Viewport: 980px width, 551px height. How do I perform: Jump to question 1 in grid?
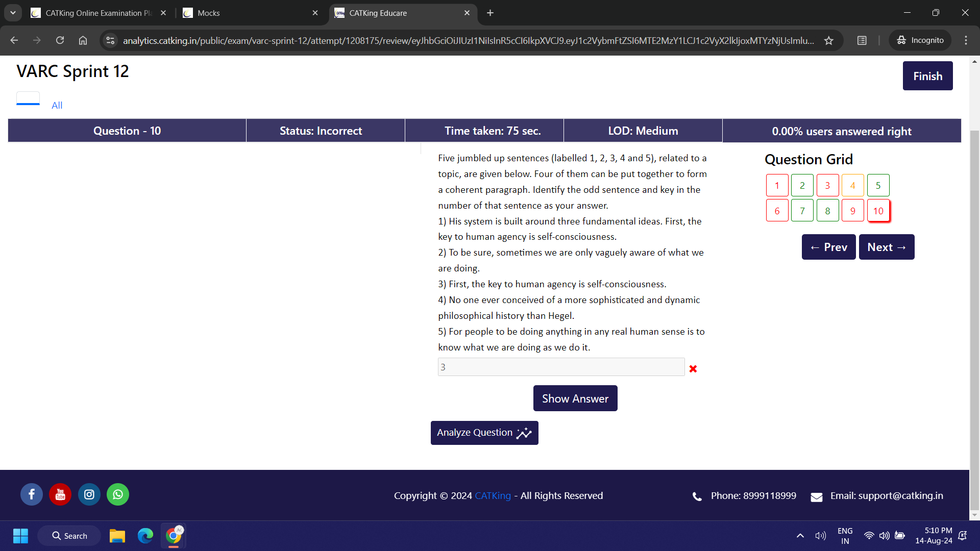[x=777, y=185]
